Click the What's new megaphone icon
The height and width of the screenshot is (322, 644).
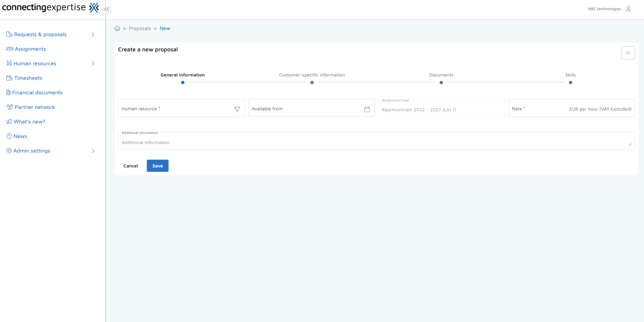point(9,122)
